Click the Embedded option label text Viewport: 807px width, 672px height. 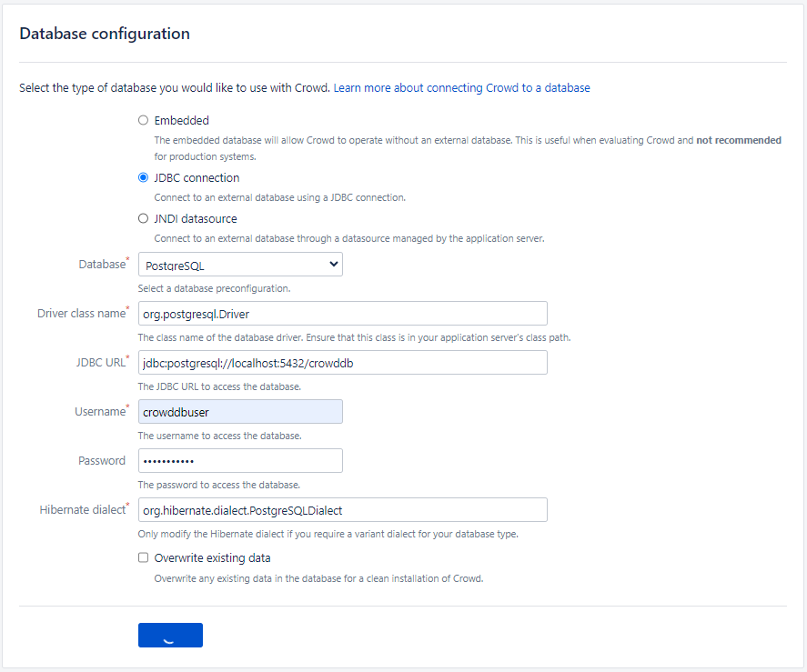pyautogui.click(x=182, y=120)
